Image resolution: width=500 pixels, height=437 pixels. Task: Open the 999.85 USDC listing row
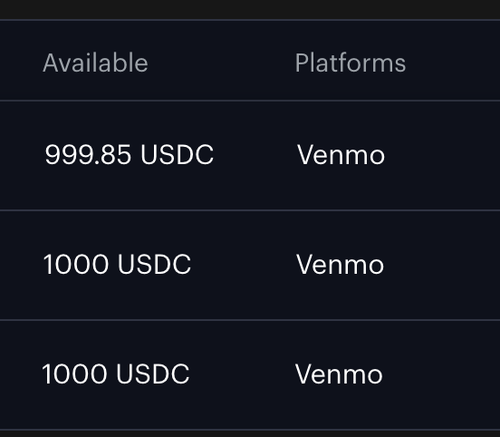click(x=250, y=155)
